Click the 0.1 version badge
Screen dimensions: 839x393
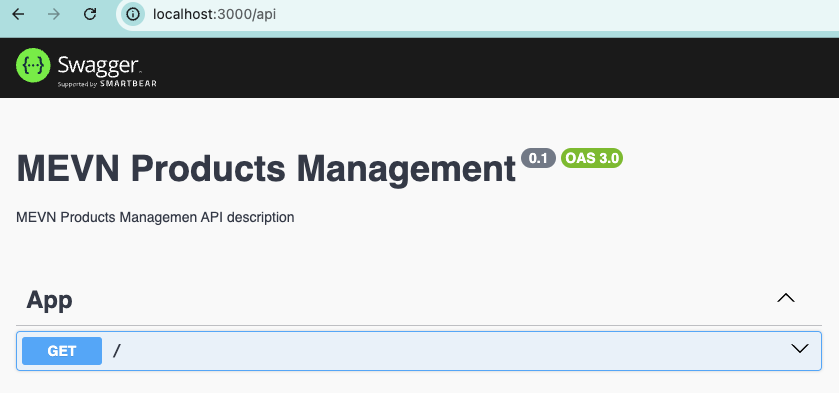pos(538,158)
